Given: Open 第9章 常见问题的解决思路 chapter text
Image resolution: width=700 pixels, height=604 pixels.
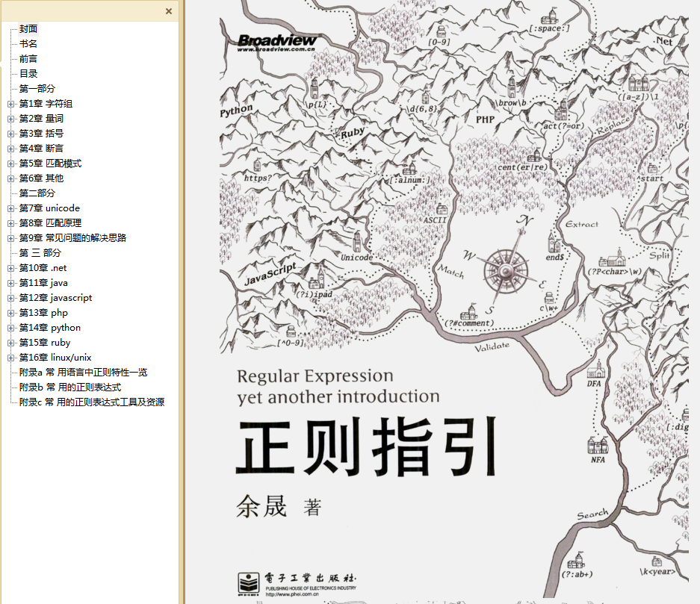Looking at the screenshot, I should coord(72,238).
